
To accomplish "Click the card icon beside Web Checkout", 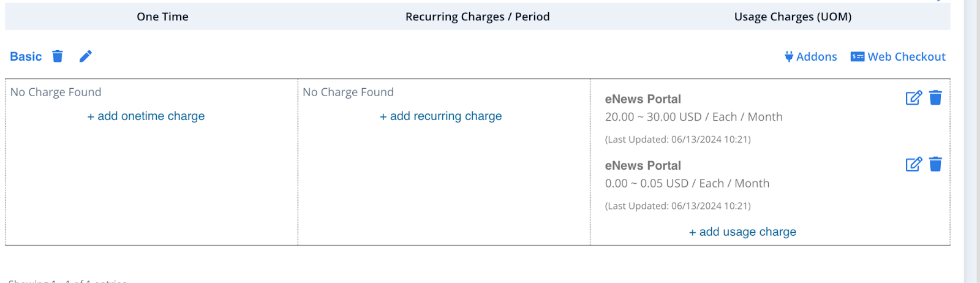I will [x=858, y=57].
